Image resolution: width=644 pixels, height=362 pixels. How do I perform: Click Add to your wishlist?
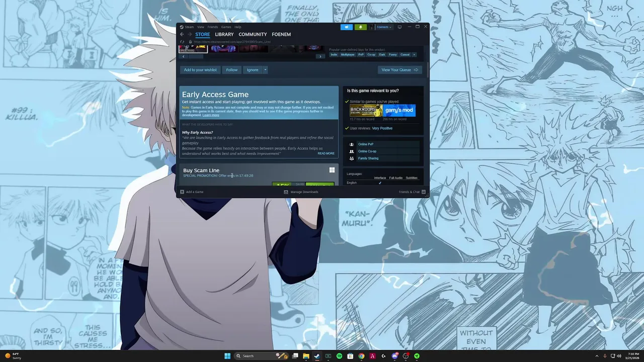[x=200, y=70]
